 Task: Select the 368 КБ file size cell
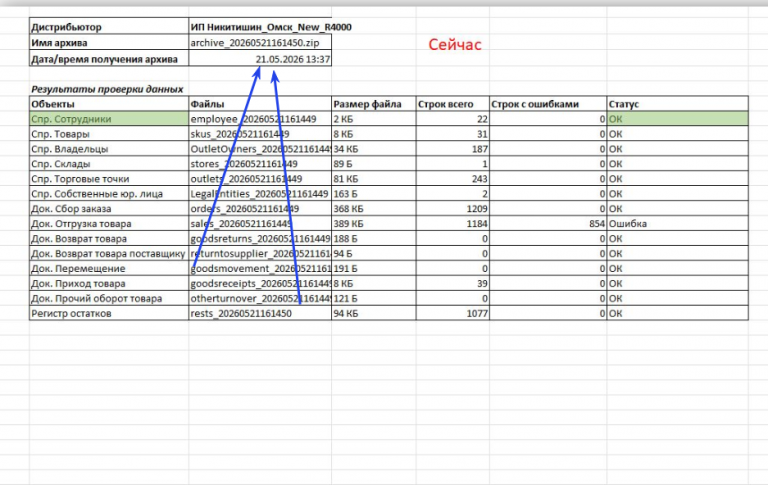374,209
